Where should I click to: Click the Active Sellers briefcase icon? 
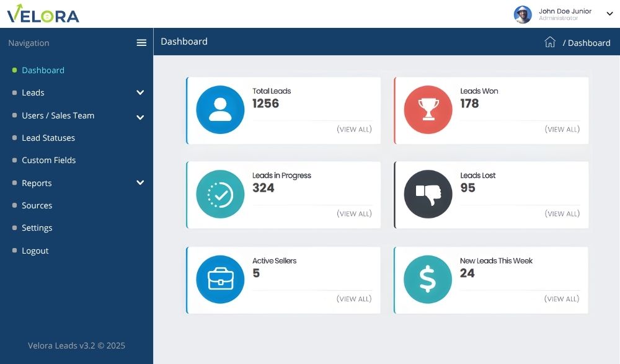(x=220, y=279)
